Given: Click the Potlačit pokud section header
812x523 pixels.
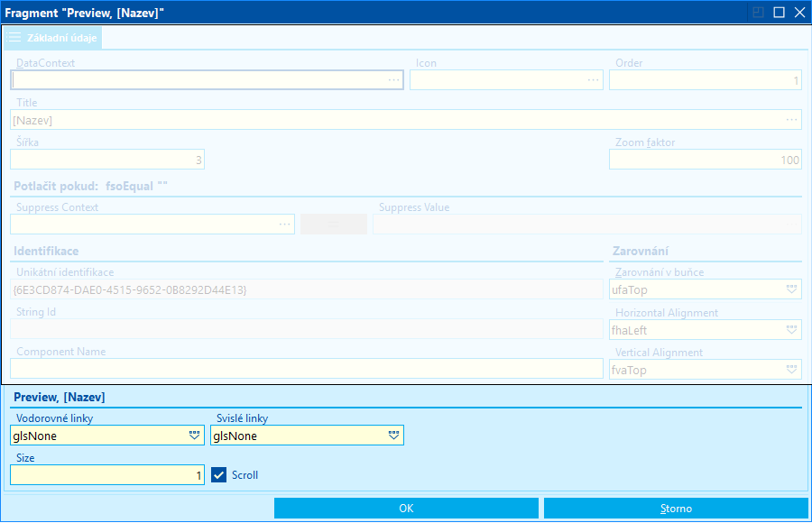Looking at the screenshot, I should 90,187.
